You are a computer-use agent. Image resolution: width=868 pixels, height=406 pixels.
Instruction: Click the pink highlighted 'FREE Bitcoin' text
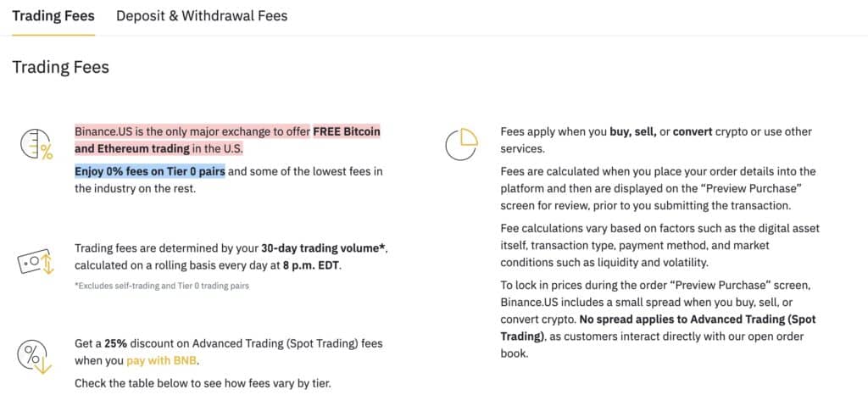pos(346,132)
